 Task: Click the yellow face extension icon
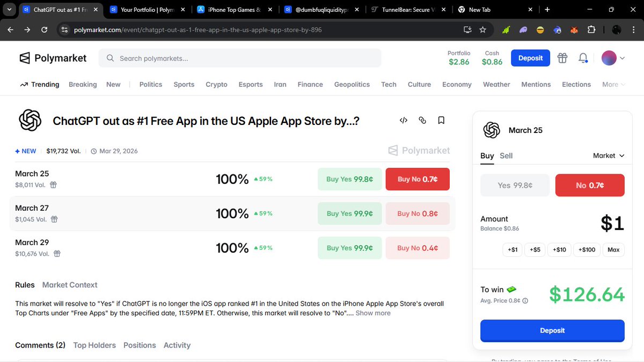pyautogui.click(x=540, y=30)
